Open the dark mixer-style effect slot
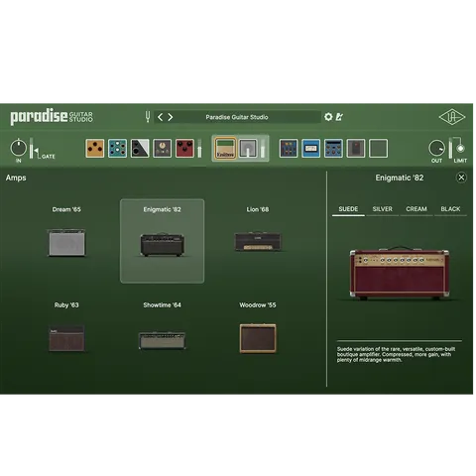Image resolution: width=476 pixels, height=476 pixels. [289, 148]
